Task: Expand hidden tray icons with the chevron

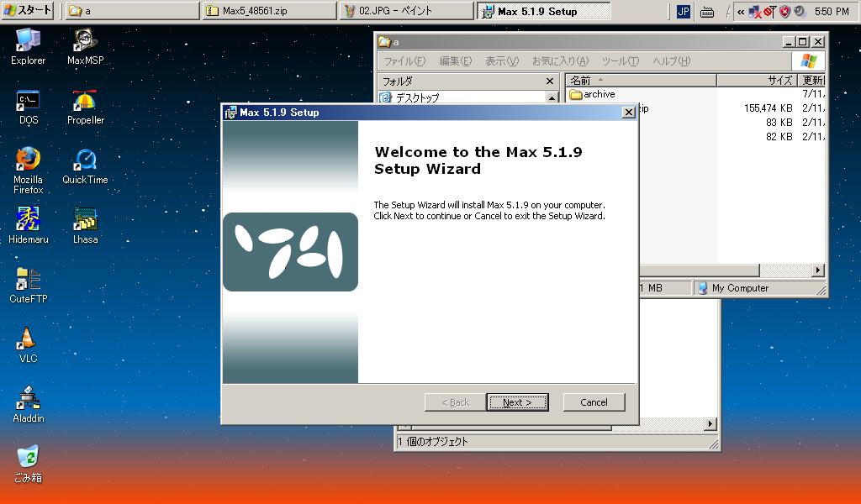Action: [741, 12]
